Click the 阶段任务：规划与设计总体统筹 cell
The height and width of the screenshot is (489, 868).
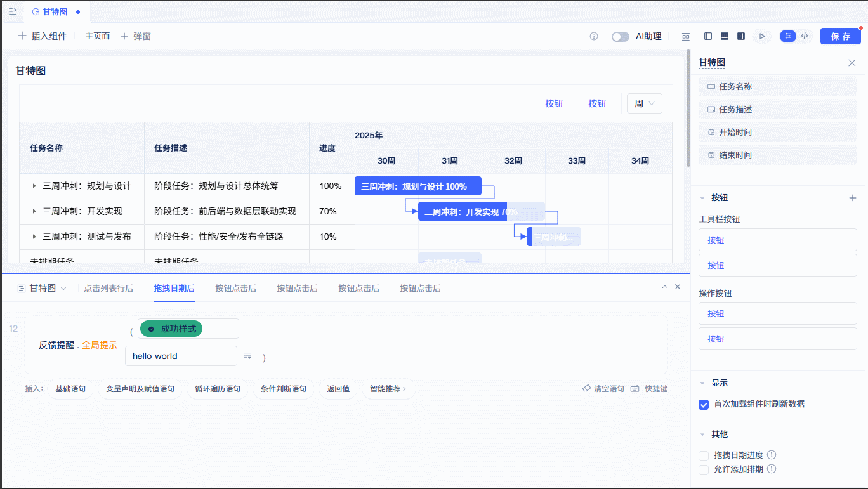tap(227, 186)
